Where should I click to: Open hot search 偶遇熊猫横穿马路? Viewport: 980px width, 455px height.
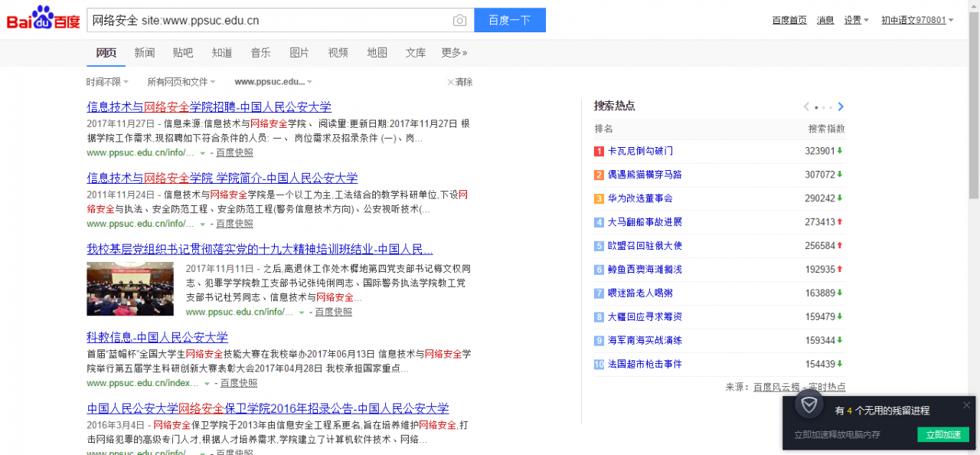click(x=645, y=175)
